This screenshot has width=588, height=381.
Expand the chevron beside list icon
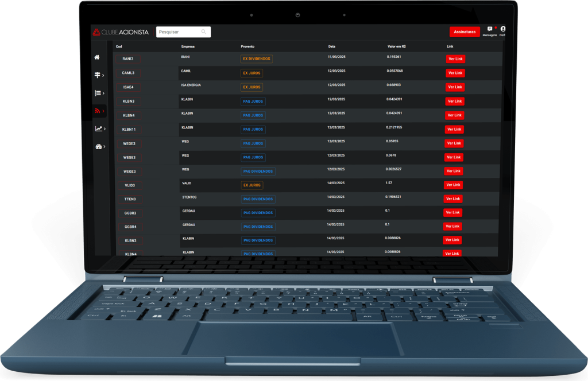click(103, 93)
